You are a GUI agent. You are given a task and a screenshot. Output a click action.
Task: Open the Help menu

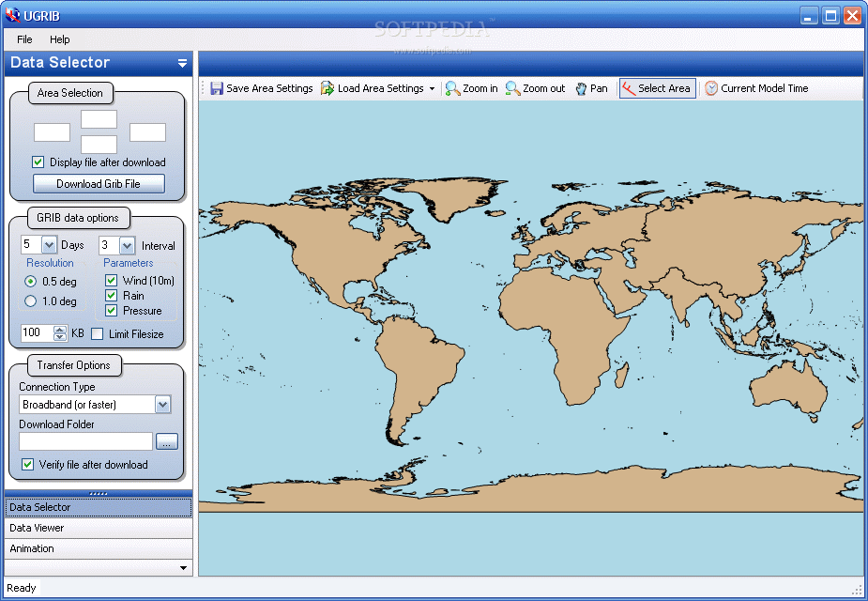[x=60, y=39]
